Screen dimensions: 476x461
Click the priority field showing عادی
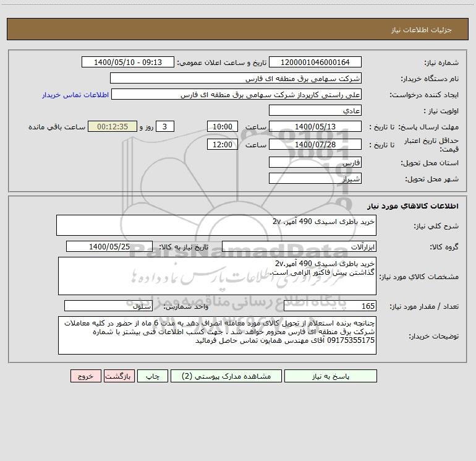tap(315, 110)
